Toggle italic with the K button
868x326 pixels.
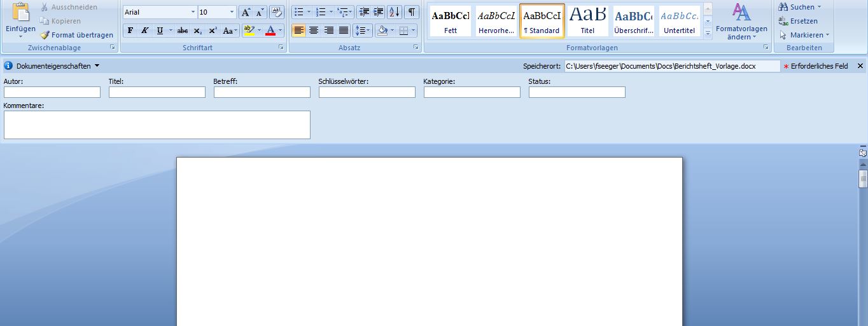click(x=144, y=31)
